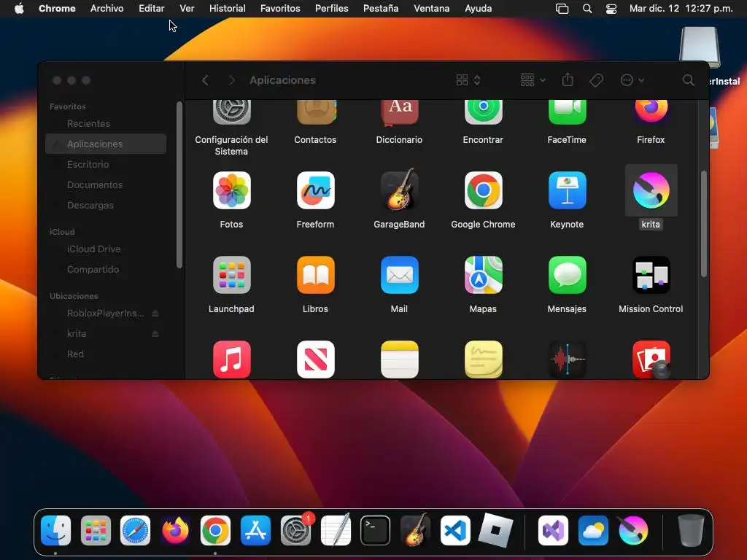Viewport: 747px width, 560px height.
Task: Select the Mail app icon
Action: 399,275
